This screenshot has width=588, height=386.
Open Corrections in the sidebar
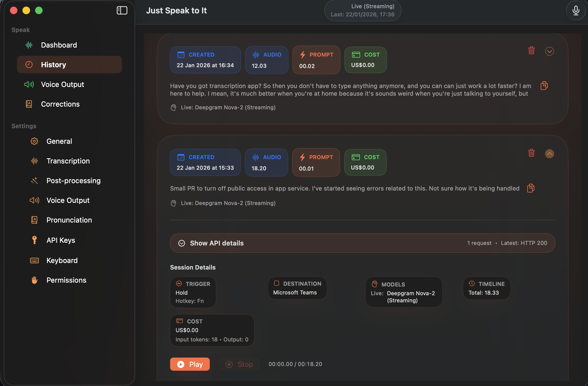click(60, 104)
